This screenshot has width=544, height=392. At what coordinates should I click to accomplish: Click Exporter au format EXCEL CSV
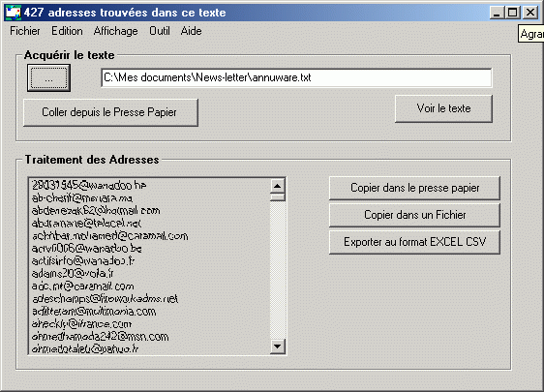[x=414, y=242]
